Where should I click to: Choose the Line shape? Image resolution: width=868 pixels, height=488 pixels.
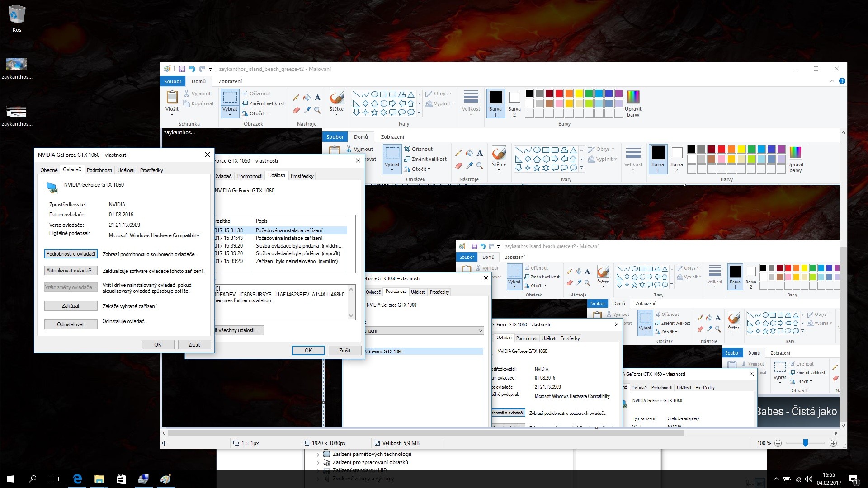pyautogui.click(x=356, y=94)
